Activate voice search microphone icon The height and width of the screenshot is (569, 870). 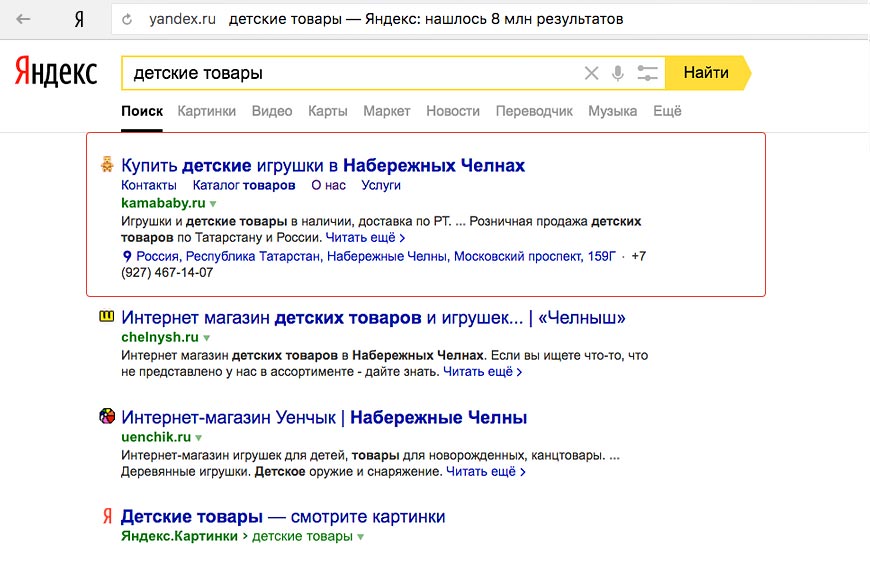click(618, 73)
